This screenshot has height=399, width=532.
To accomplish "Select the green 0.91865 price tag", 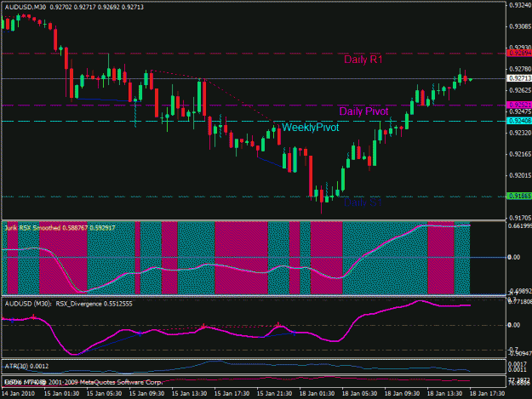I will coord(519,196).
